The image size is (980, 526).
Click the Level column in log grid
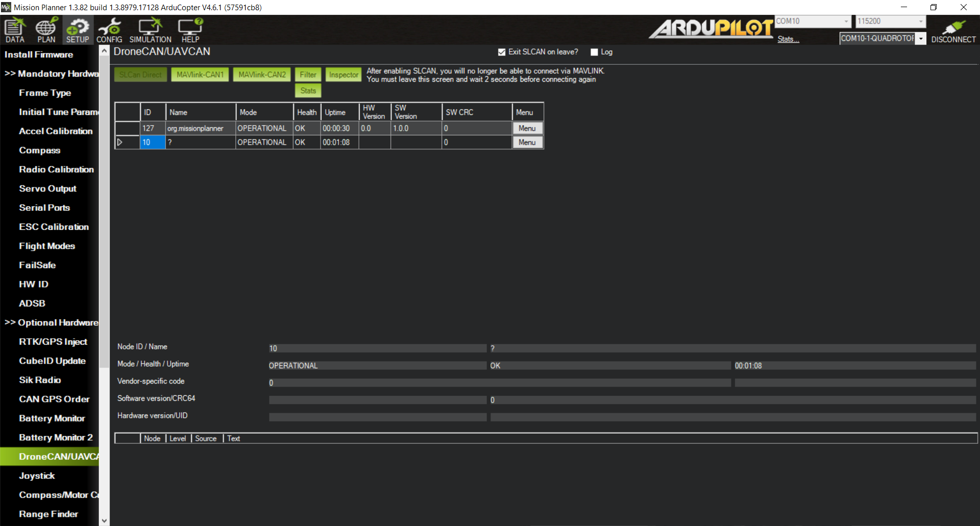point(178,439)
